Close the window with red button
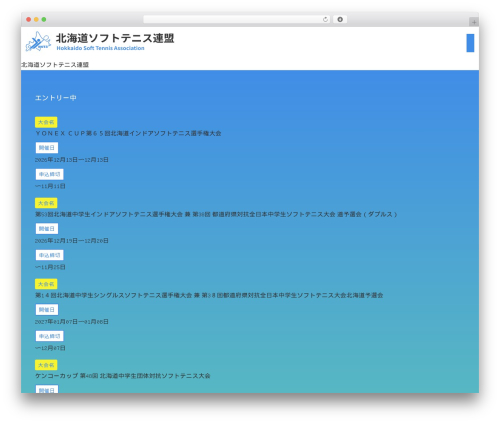The height and width of the screenshot is (423, 500). (29, 20)
